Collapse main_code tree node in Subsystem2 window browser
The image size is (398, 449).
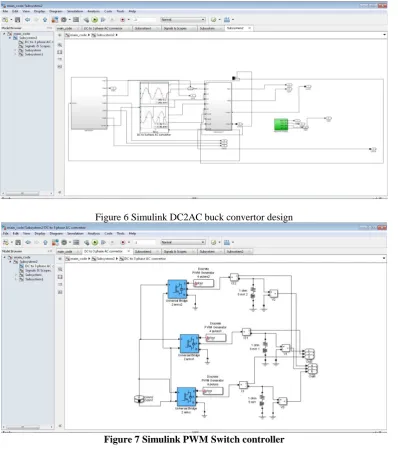[4, 34]
